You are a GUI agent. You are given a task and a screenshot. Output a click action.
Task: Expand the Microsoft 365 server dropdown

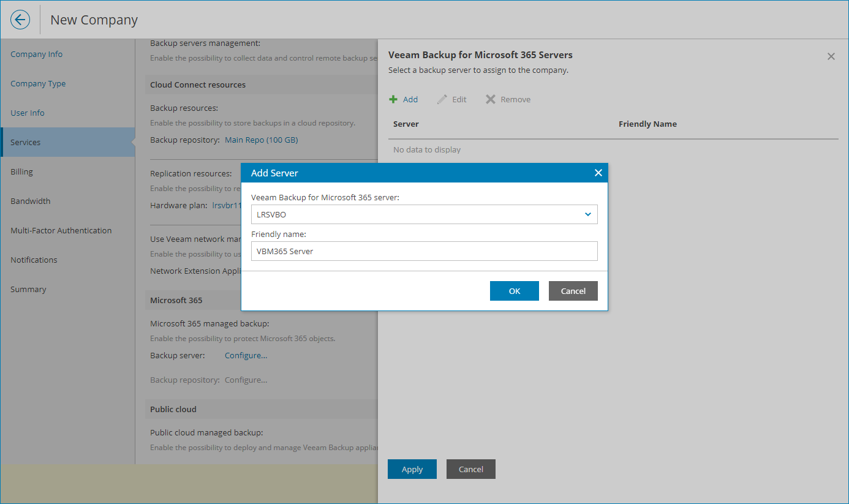pyautogui.click(x=587, y=214)
